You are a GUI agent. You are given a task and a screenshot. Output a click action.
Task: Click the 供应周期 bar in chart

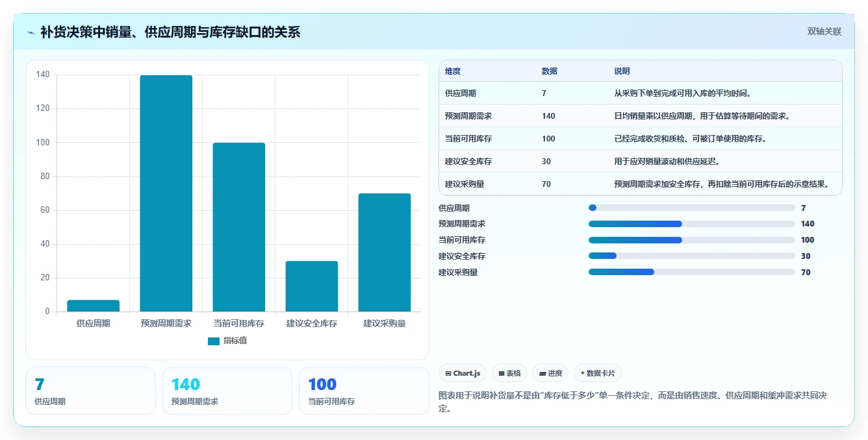pyautogui.click(x=94, y=306)
